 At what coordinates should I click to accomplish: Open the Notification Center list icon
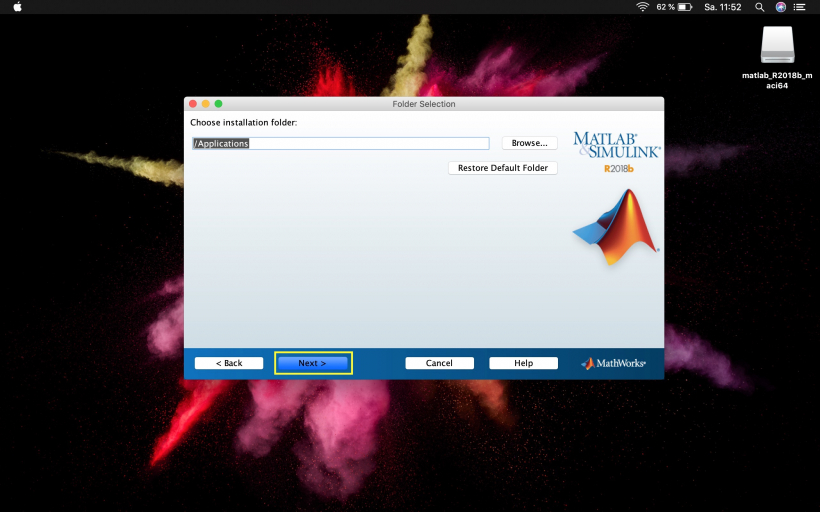coord(800,7)
